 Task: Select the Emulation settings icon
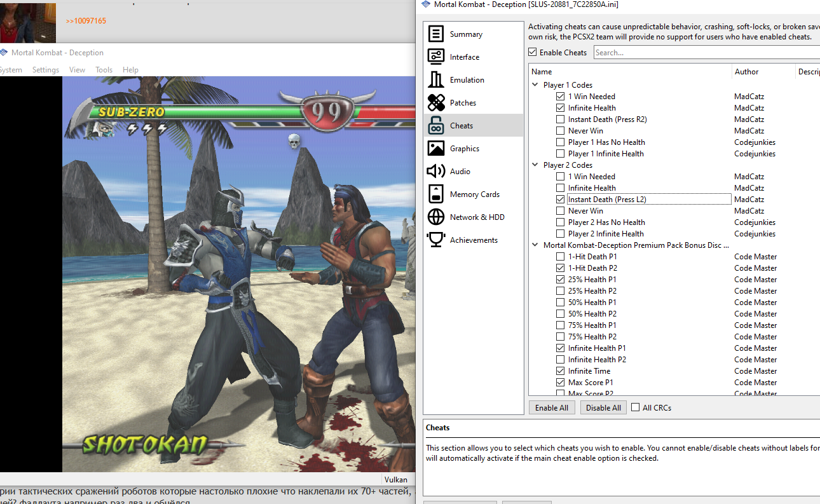pos(436,80)
